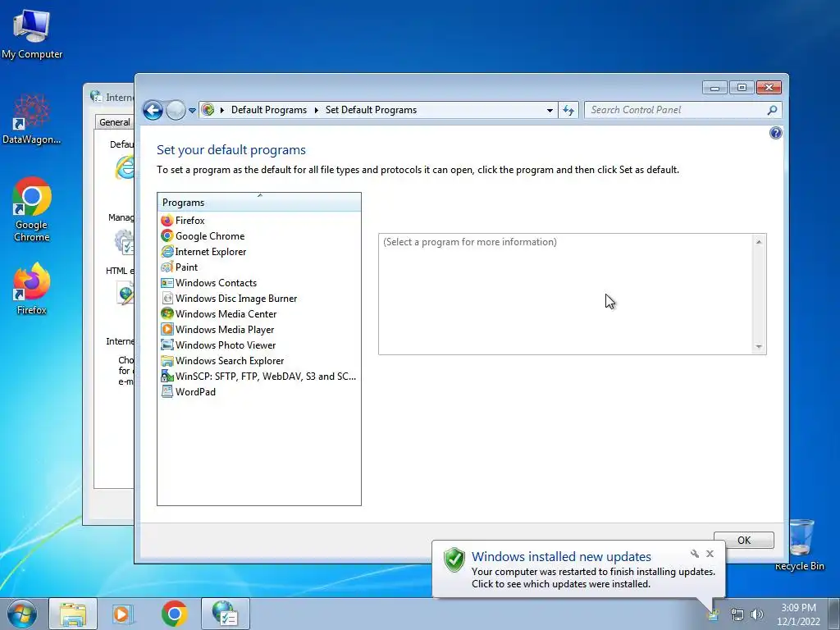Select Windows Search Explorer icon
Screen dimensions: 840x630
(x=167, y=361)
